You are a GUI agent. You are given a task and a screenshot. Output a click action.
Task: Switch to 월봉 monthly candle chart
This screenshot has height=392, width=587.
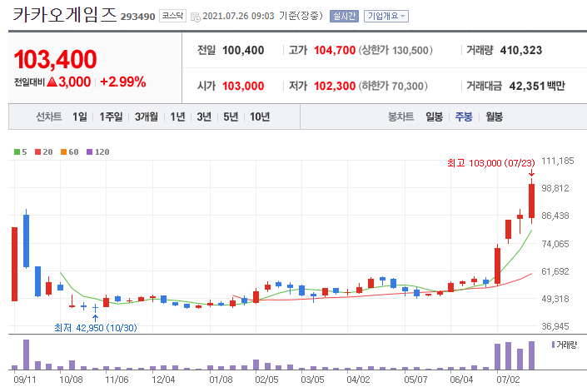tap(494, 117)
